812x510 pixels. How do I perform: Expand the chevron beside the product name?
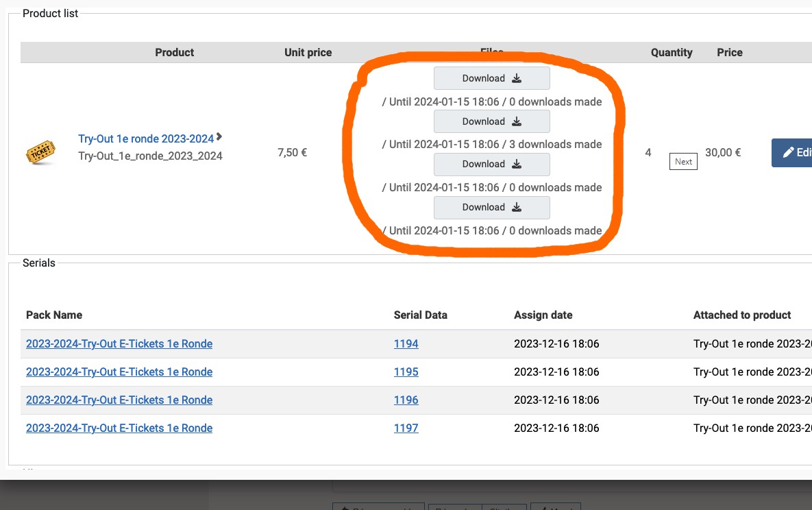[219, 138]
